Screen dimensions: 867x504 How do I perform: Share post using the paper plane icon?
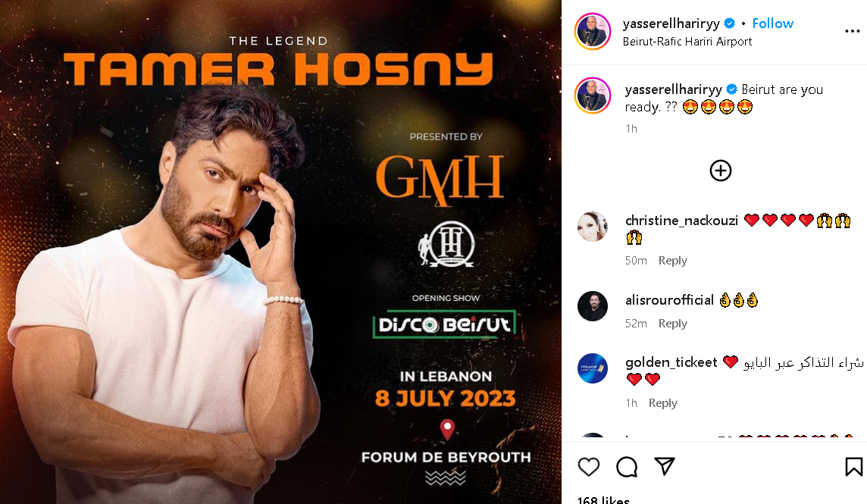pyautogui.click(x=664, y=466)
